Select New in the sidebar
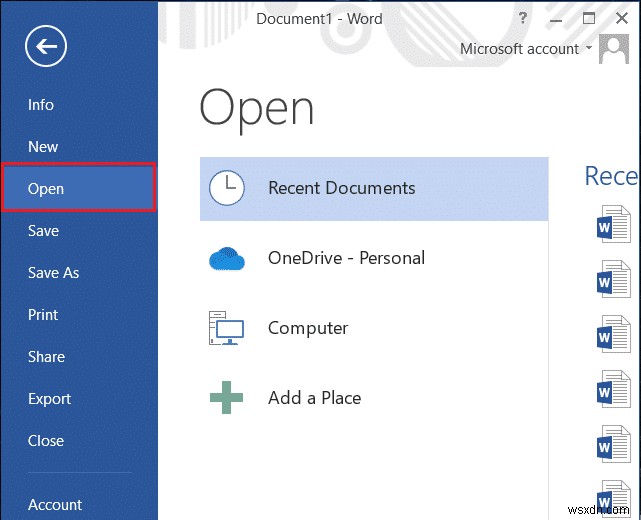 point(43,147)
